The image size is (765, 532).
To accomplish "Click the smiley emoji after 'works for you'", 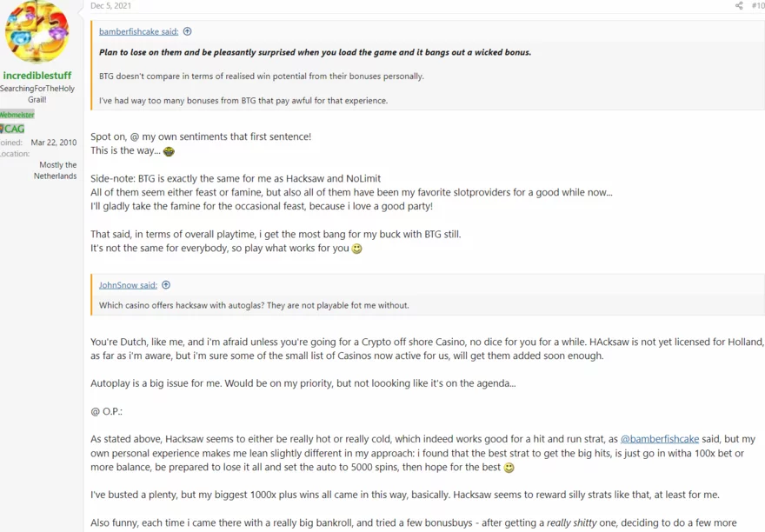I will point(356,249).
